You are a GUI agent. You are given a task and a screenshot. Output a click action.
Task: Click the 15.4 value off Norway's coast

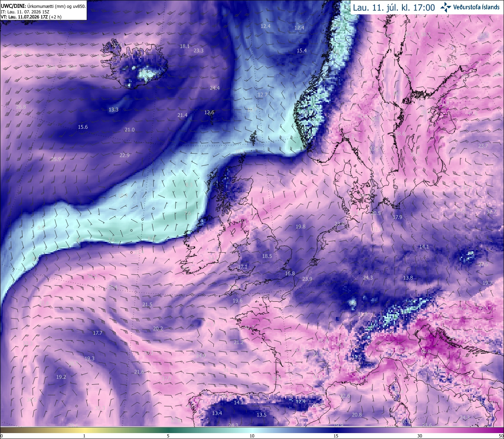coord(302,50)
